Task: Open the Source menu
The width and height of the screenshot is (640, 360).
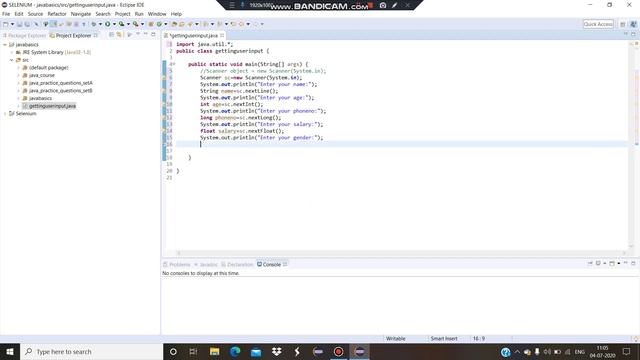Action: [35, 14]
